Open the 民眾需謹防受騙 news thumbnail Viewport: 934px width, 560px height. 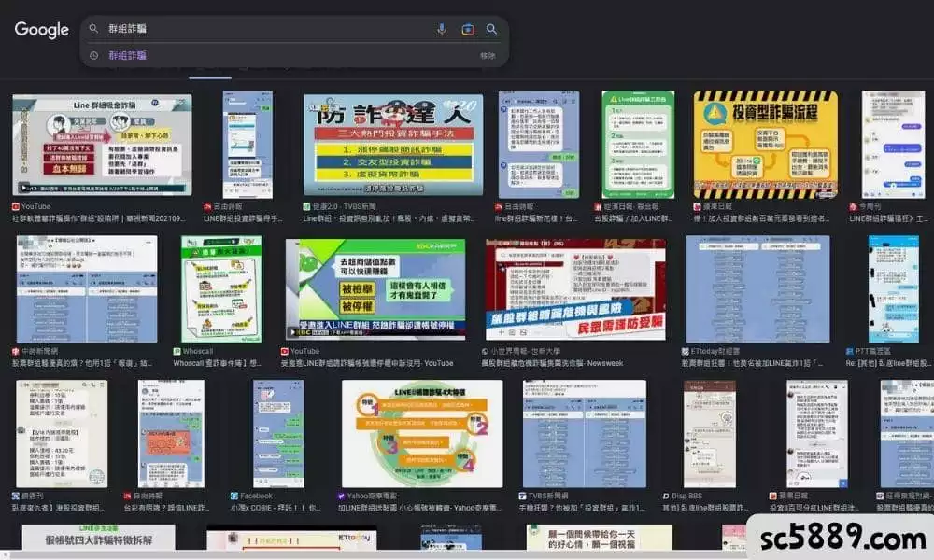pos(575,290)
